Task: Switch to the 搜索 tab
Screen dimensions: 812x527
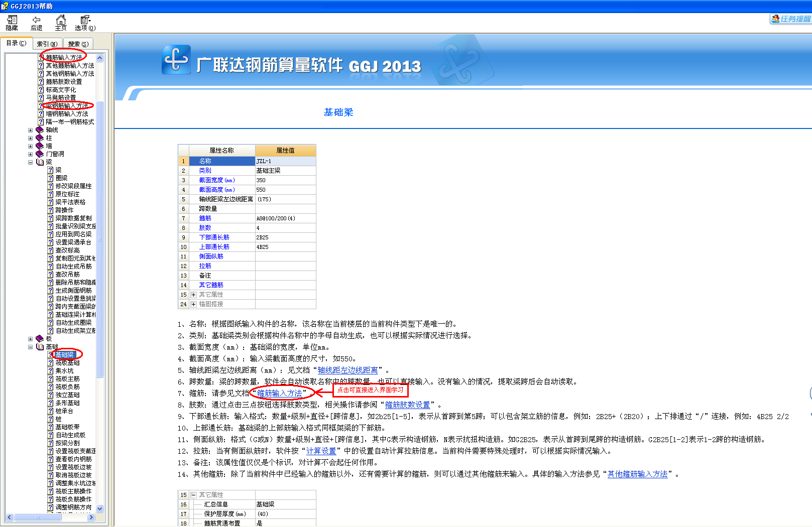Action: (78, 44)
